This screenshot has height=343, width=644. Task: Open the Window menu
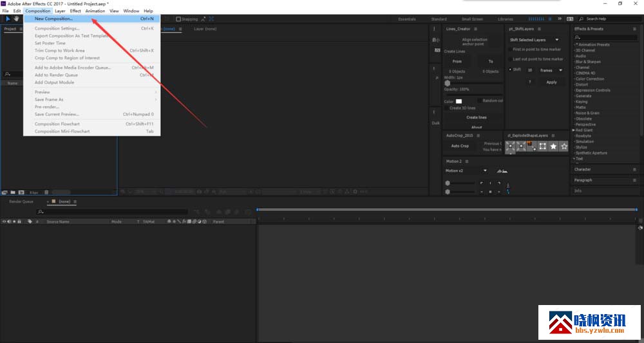coord(131,11)
